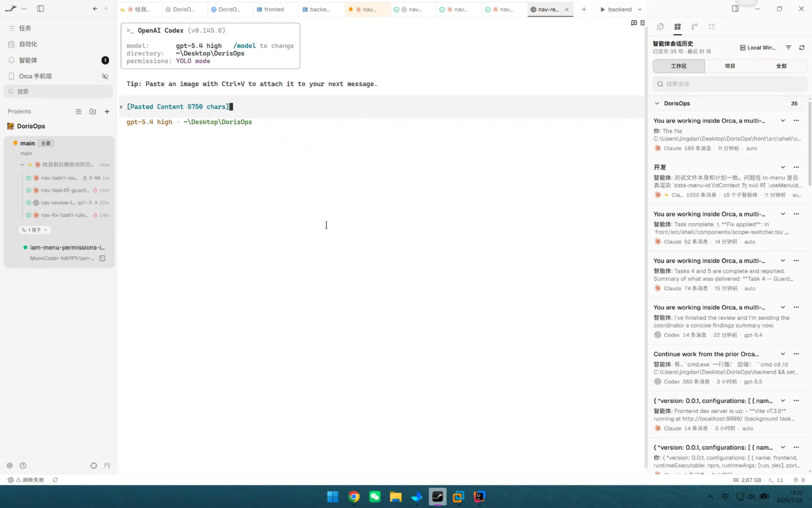The width and height of the screenshot is (812, 508).
Task: Add a new project with plus icon
Action: tap(107, 111)
